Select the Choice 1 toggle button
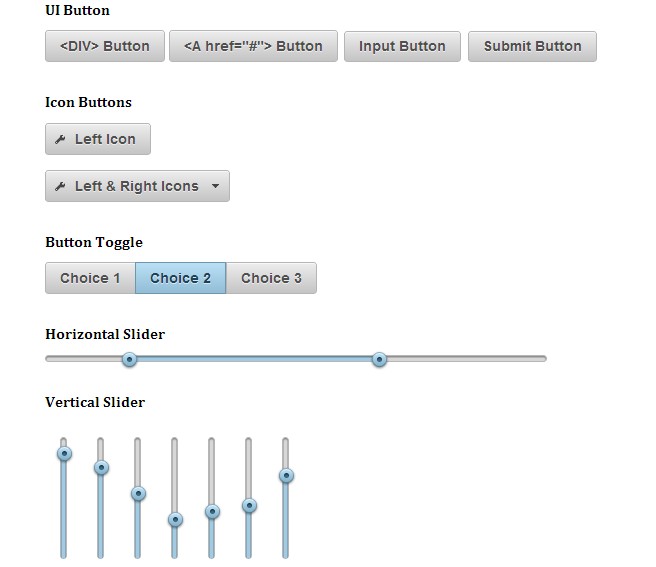This screenshot has width=656, height=567. (90, 278)
